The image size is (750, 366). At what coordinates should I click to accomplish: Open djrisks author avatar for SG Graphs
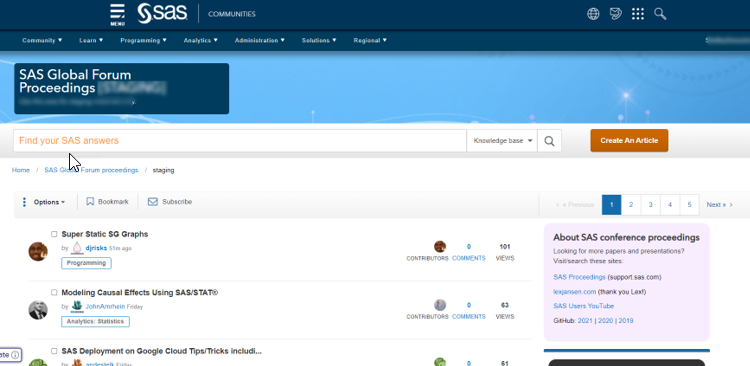(38, 251)
